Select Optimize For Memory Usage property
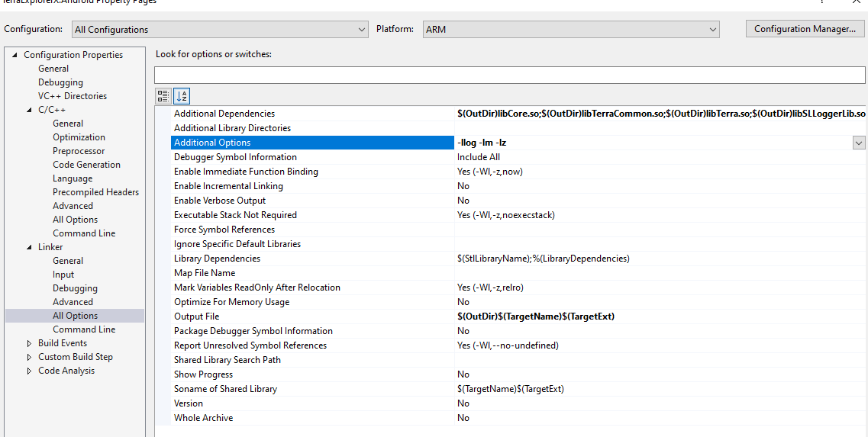The width and height of the screenshot is (868, 437). click(x=231, y=301)
